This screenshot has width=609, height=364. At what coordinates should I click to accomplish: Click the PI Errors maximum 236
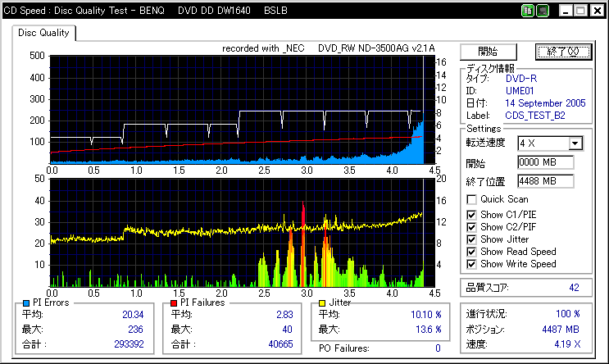pos(135,330)
